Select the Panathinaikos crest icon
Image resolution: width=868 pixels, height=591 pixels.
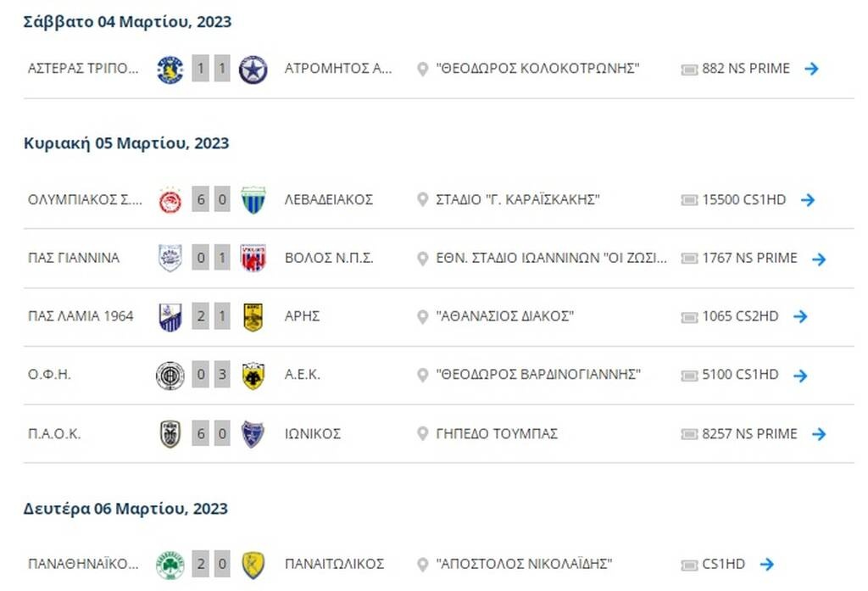click(x=171, y=563)
